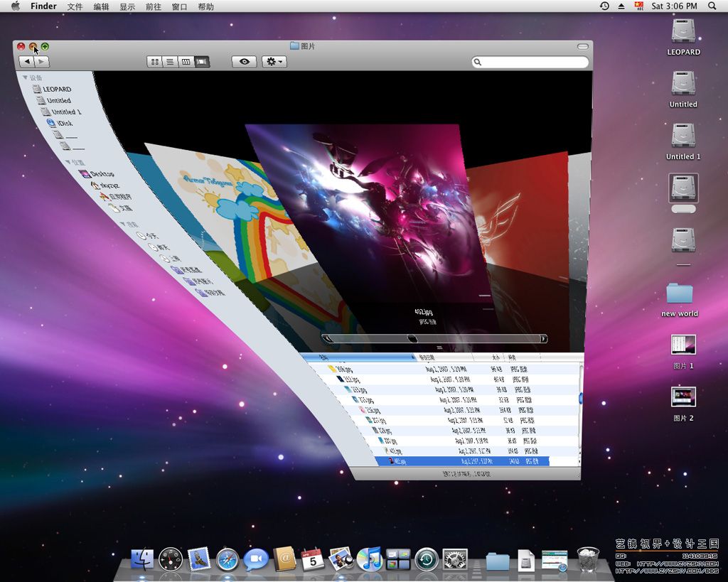Open Desktop in the sidebar
This screenshot has width=728, height=582.
pos(97,173)
